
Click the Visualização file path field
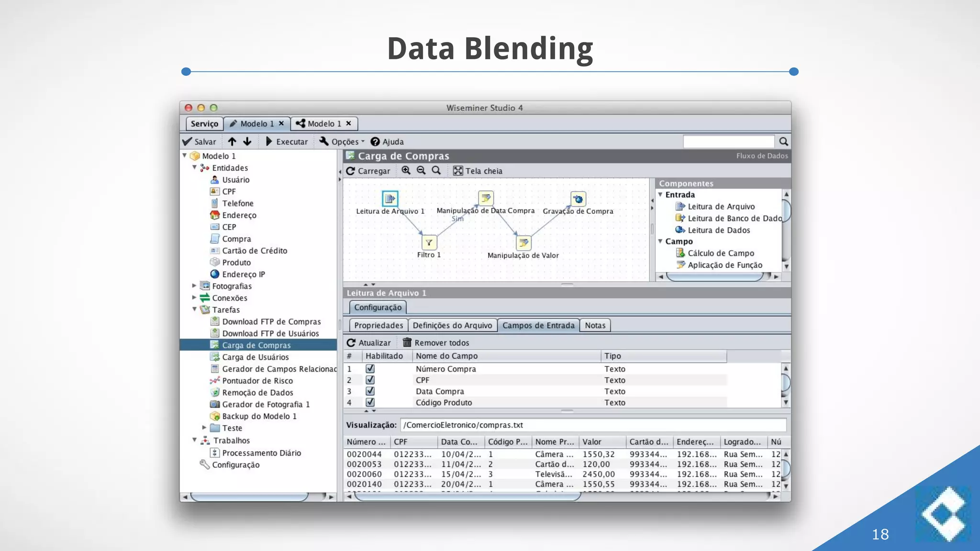click(593, 425)
